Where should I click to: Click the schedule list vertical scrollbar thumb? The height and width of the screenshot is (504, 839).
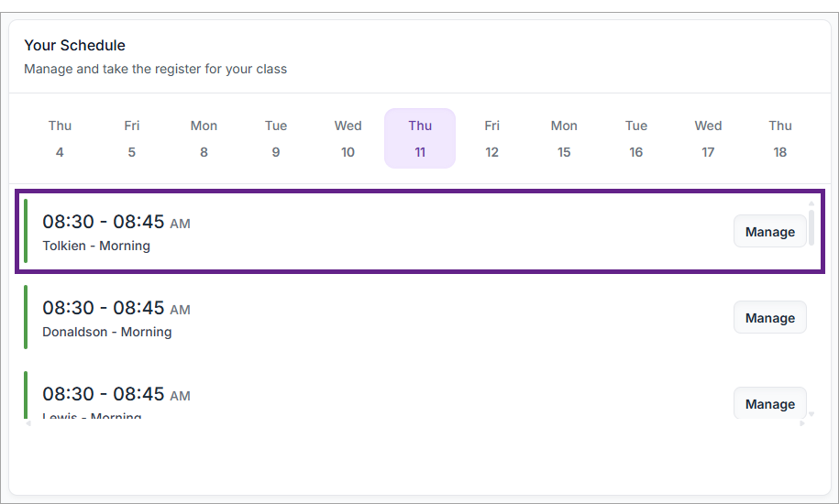point(811,225)
